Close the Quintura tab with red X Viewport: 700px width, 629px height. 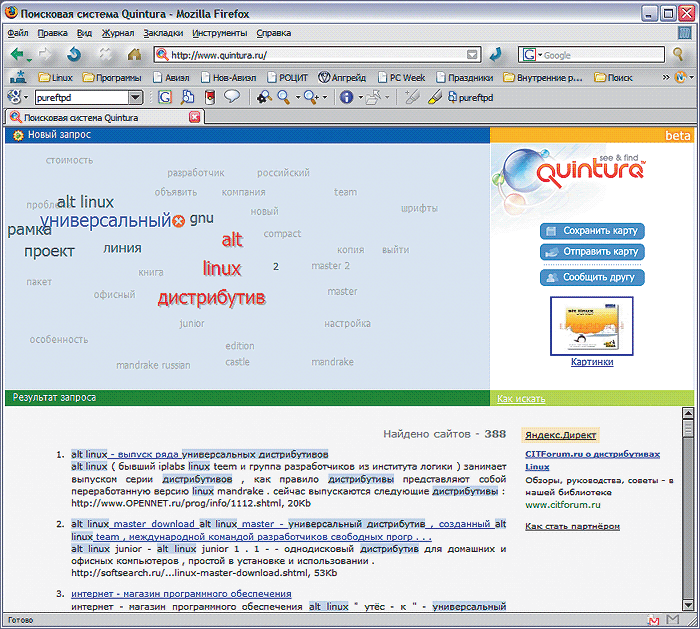click(x=195, y=117)
